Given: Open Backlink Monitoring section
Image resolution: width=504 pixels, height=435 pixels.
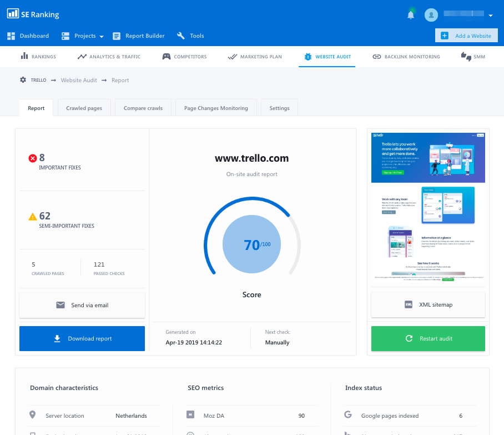Looking at the screenshot, I should click(412, 57).
